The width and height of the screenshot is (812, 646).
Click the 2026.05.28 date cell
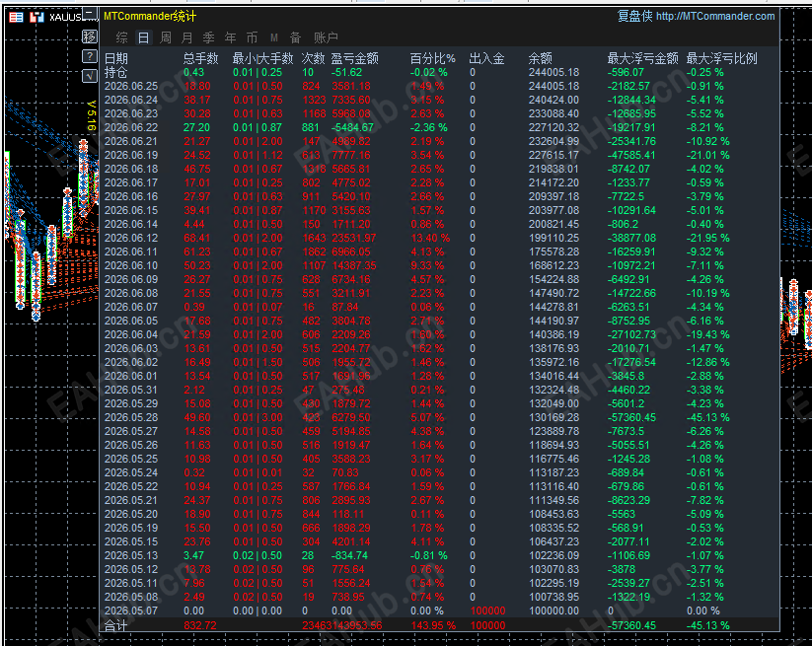[x=131, y=417]
